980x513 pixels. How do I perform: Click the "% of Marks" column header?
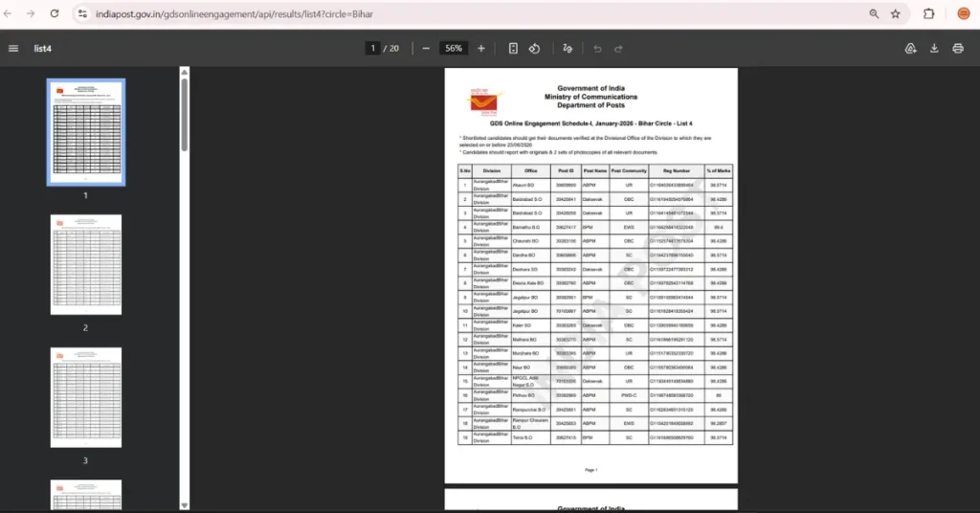(x=718, y=170)
